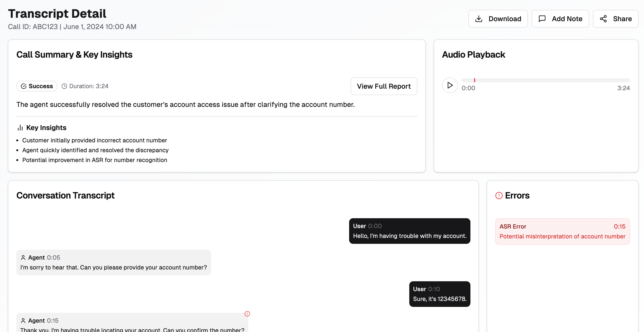The image size is (644, 332).
Task: Select the User 0:00 message bubble
Action: [x=409, y=231]
